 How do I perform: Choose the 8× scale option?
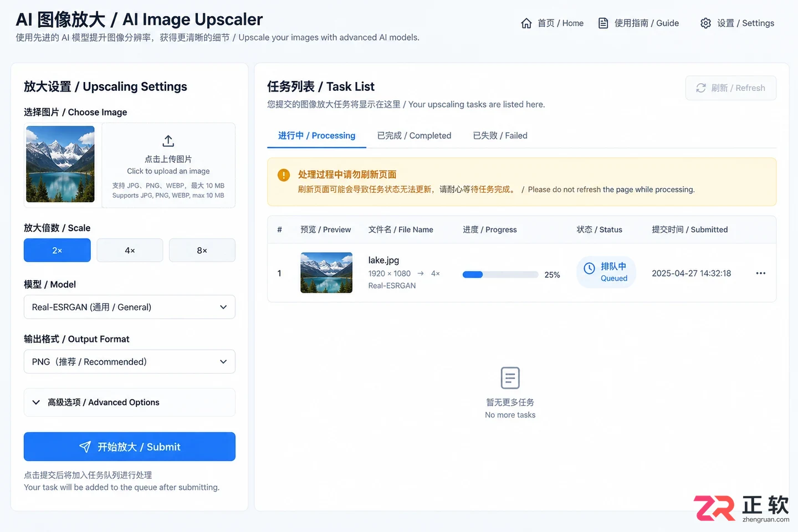click(202, 250)
